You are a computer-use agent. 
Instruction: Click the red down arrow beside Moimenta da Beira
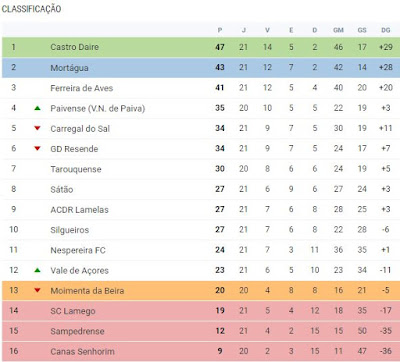[x=38, y=290]
